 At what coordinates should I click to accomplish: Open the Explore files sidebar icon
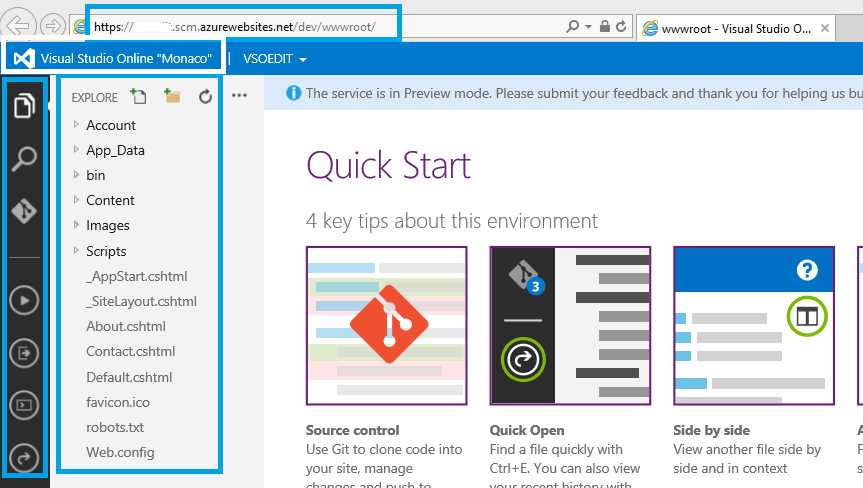[24, 106]
